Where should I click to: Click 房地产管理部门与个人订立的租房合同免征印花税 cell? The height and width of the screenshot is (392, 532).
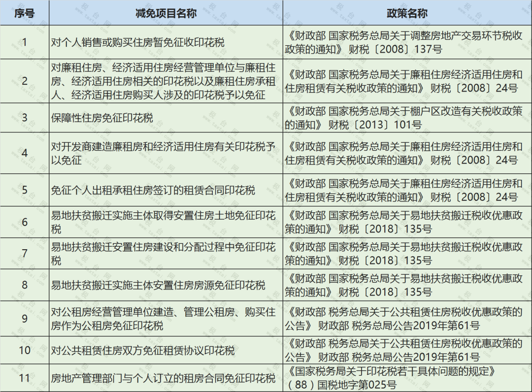166,378
